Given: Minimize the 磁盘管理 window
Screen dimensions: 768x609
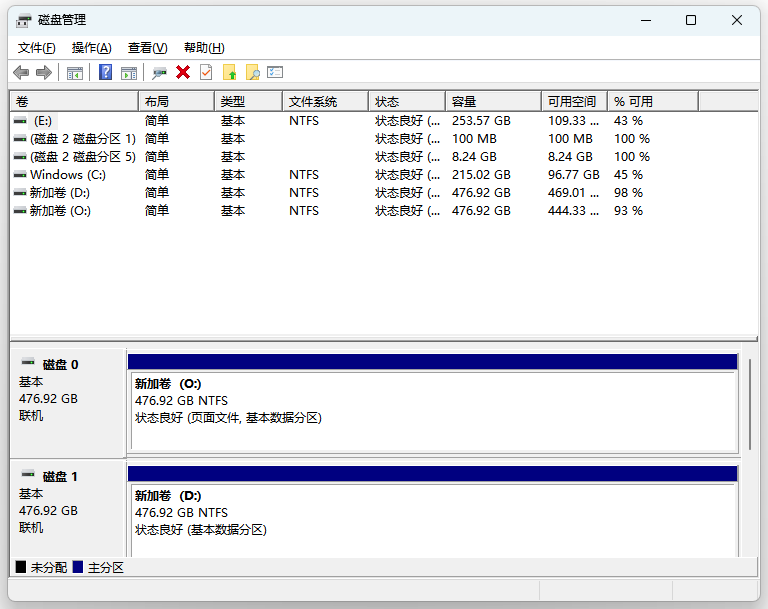Looking at the screenshot, I should click(646, 21).
